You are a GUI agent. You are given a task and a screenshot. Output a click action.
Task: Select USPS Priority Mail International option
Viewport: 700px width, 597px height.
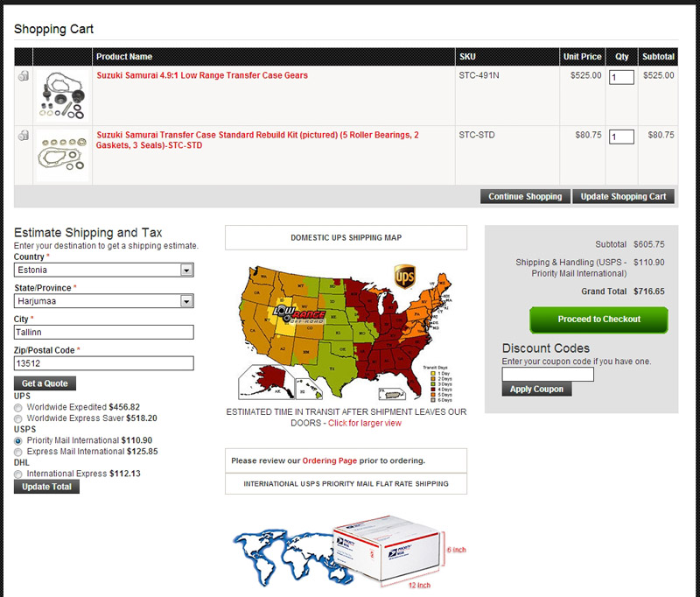[17, 440]
